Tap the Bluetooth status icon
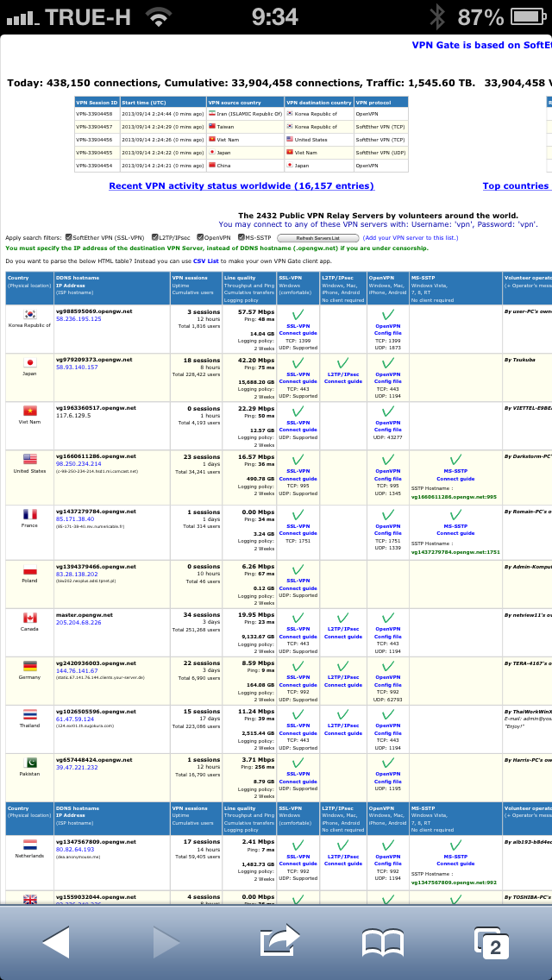This screenshot has height=980, width=552. click(437, 17)
